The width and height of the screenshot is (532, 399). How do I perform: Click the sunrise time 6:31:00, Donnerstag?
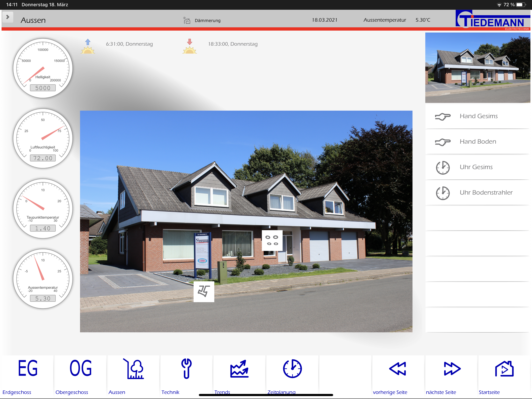click(129, 44)
